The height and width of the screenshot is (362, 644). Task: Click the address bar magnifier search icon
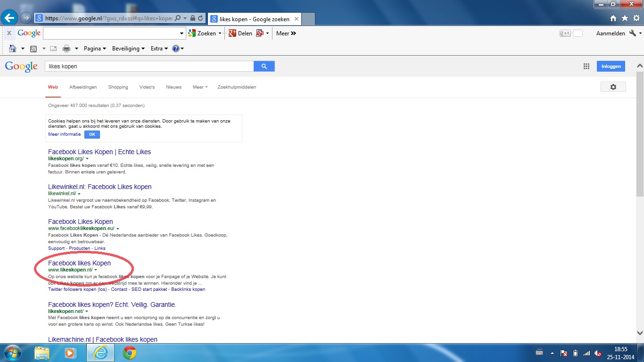178,18
